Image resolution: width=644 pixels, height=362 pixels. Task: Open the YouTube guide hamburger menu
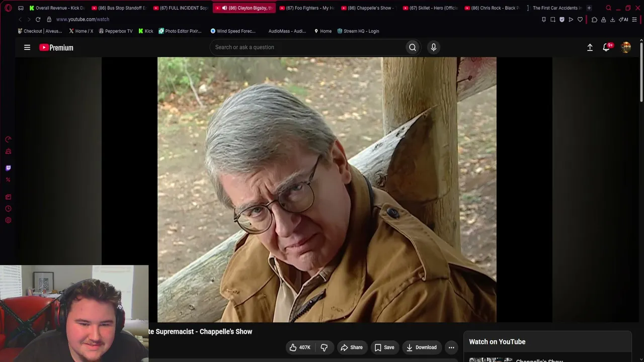pyautogui.click(x=27, y=47)
